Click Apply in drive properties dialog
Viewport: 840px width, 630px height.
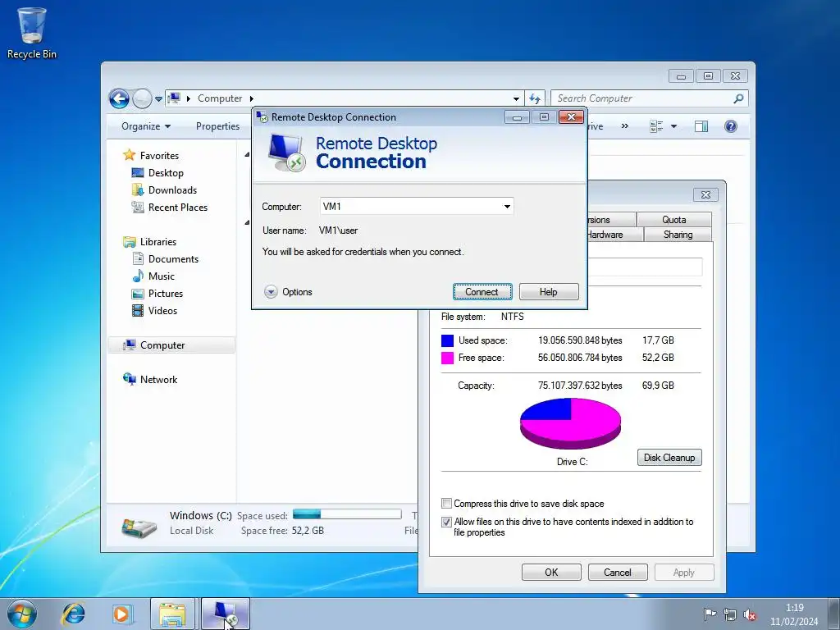[684, 572]
